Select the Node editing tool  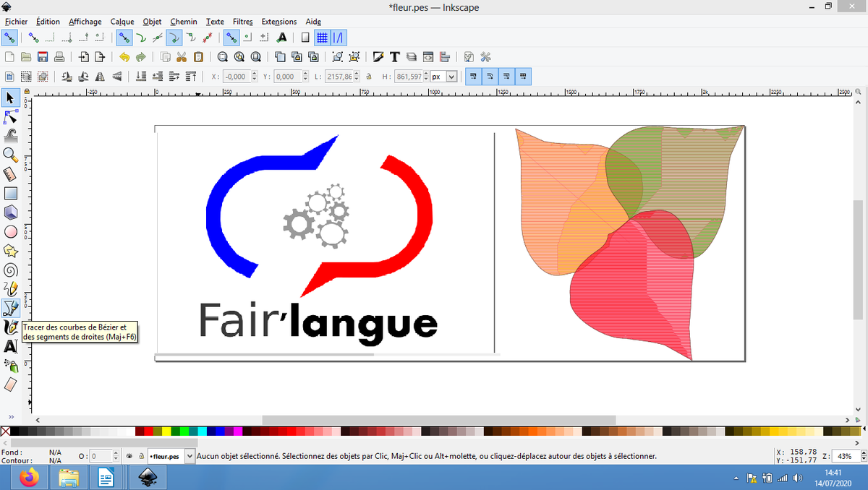tap(10, 116)
